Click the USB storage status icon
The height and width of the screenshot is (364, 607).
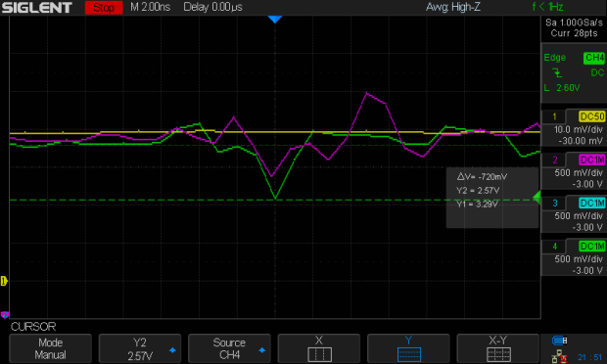point(559,341)
